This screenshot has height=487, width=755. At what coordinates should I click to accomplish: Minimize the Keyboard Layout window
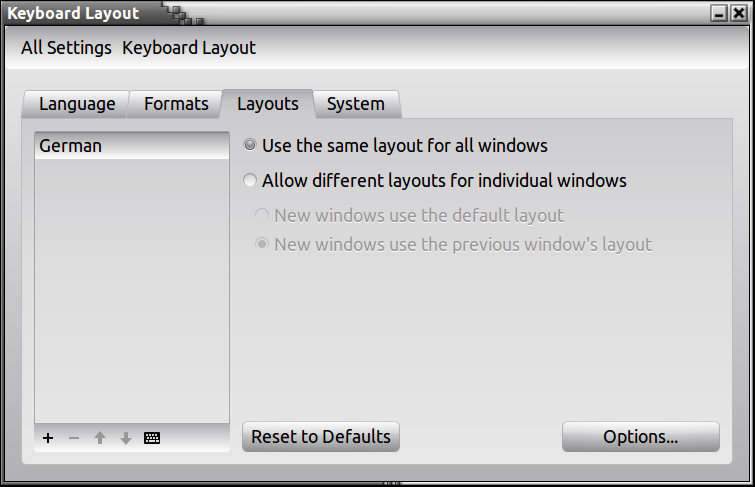point(718,14)
